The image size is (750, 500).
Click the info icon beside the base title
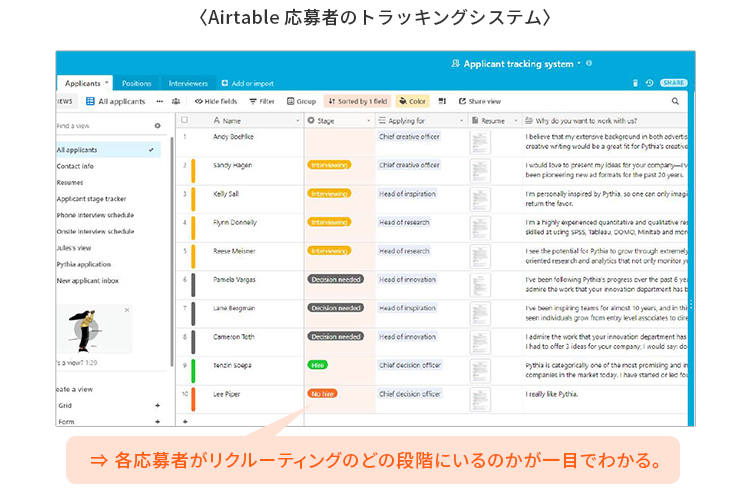click(589, 63)
